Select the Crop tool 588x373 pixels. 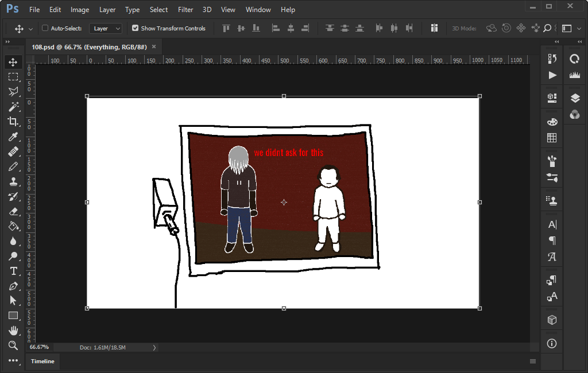coord(13,122)
